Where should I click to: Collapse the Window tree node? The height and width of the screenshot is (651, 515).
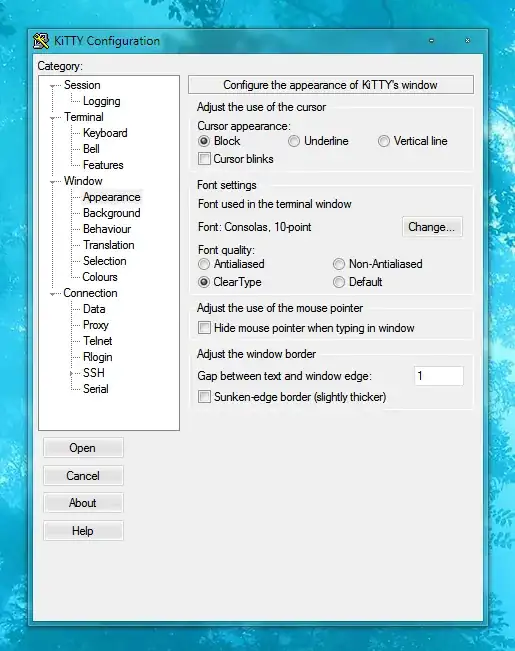click(x=53, y=182)
